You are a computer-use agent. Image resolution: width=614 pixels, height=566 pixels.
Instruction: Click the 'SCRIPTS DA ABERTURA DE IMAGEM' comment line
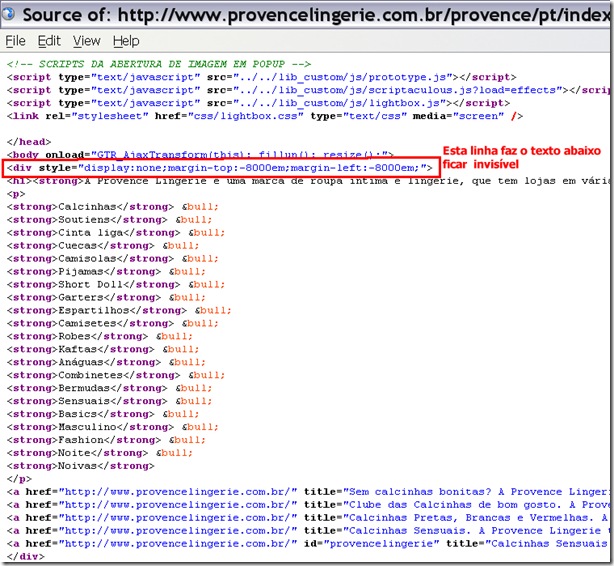pos(159,64)
